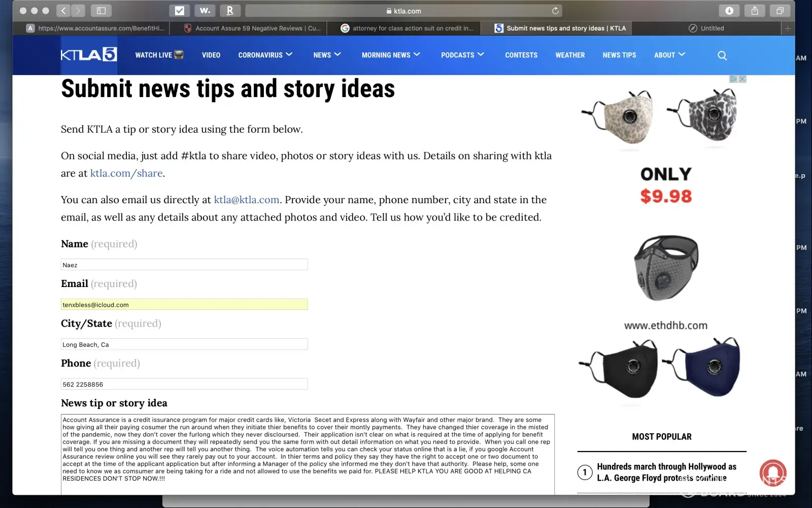
Task: Go forward with Safari's forward arrow
Action: (78, 11)
